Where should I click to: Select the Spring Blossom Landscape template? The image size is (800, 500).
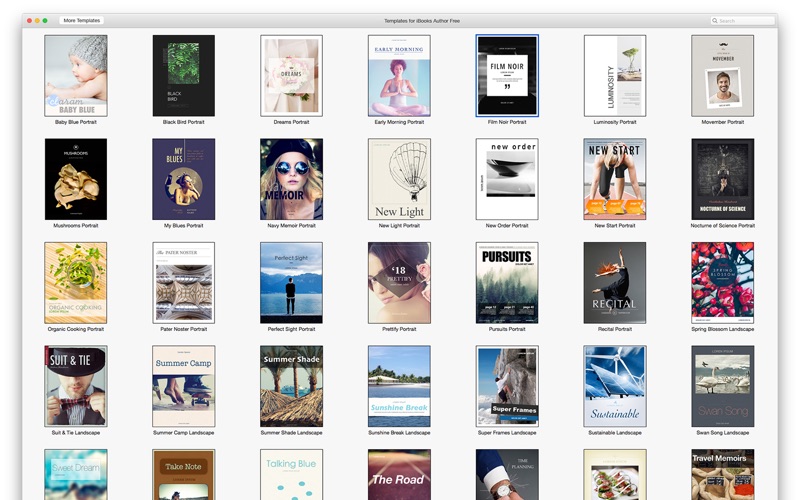point(722,283)
